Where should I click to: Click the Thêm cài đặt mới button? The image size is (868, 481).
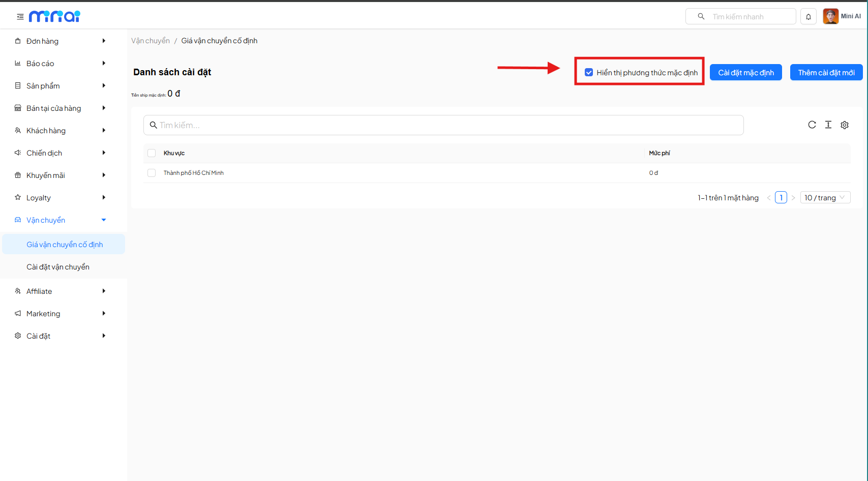[826, 73]
